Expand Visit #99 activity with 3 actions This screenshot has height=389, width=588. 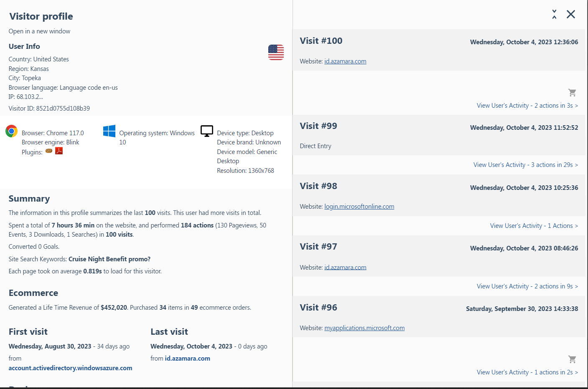click(x=525, y=165)
